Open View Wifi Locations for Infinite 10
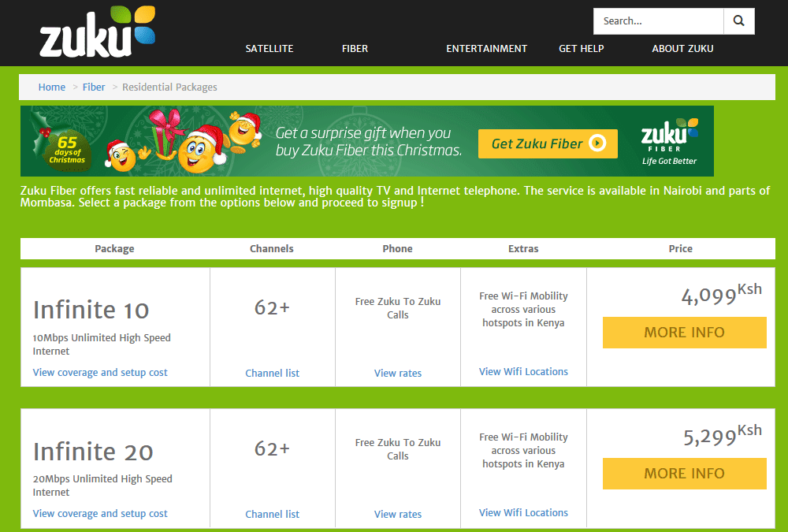Screen dimensions: 788x532 pos(524,371)
